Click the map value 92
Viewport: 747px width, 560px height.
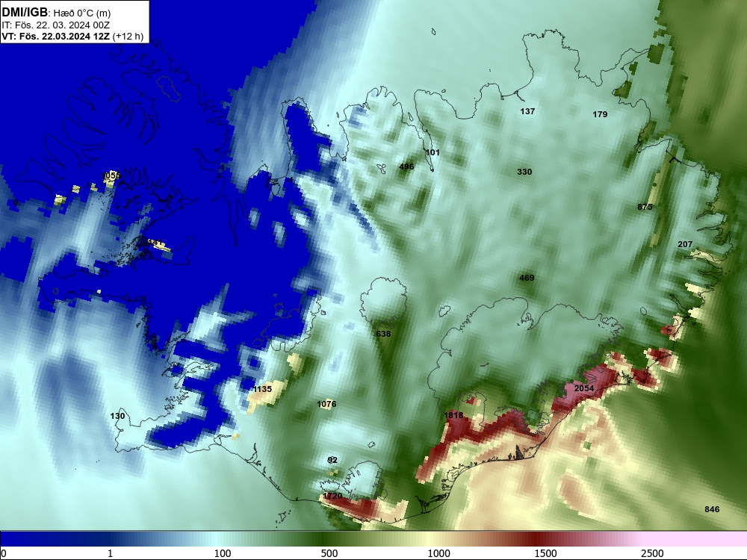[332, 460]
